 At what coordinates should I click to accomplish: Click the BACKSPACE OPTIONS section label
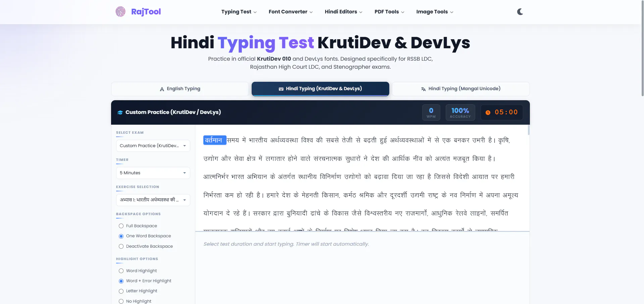(x=138, y=214)
